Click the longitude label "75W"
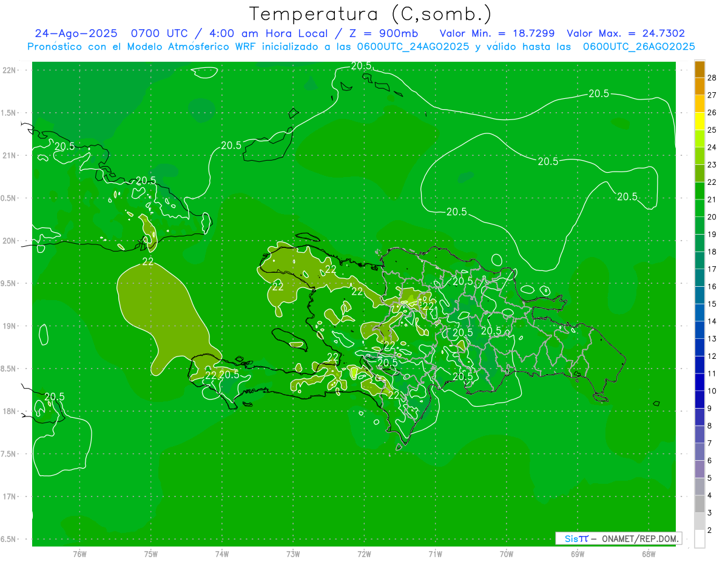This screenshot has width=728, height=562. [150, 554]
